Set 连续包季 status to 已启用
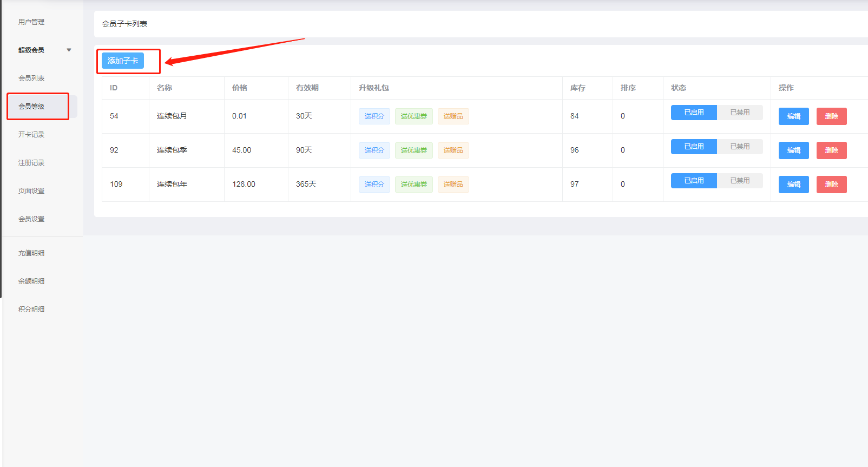868x467 pixels. [694, 147]
